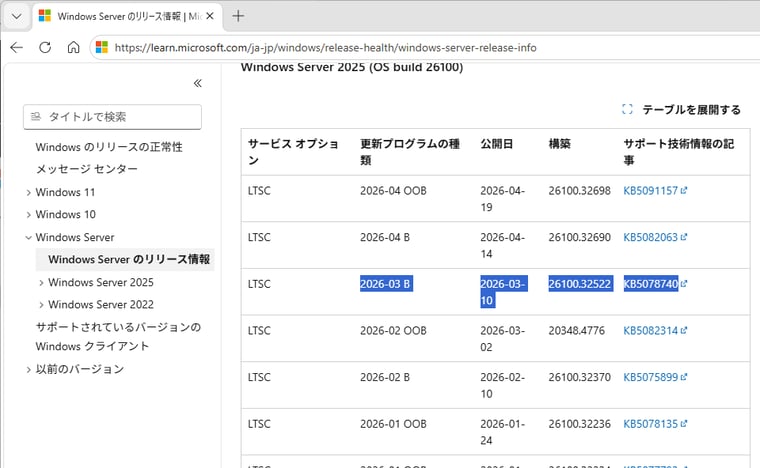760x468 pixels.
Task: Select the Windows Server のリリース情報 browser tab
Action: 126,16
